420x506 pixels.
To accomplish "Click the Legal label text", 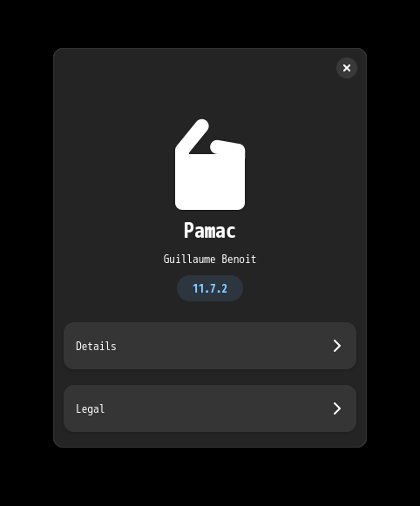I will point(90,408).
